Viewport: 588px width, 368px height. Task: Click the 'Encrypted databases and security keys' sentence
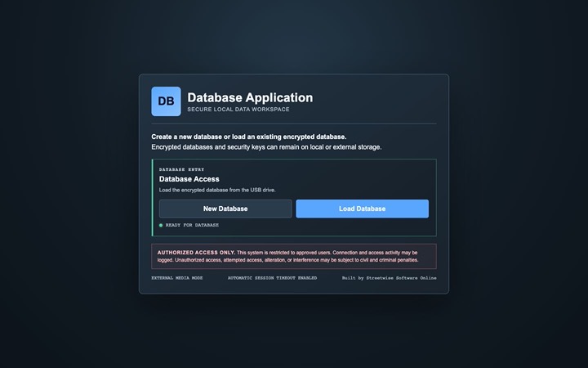coord(266,147)
